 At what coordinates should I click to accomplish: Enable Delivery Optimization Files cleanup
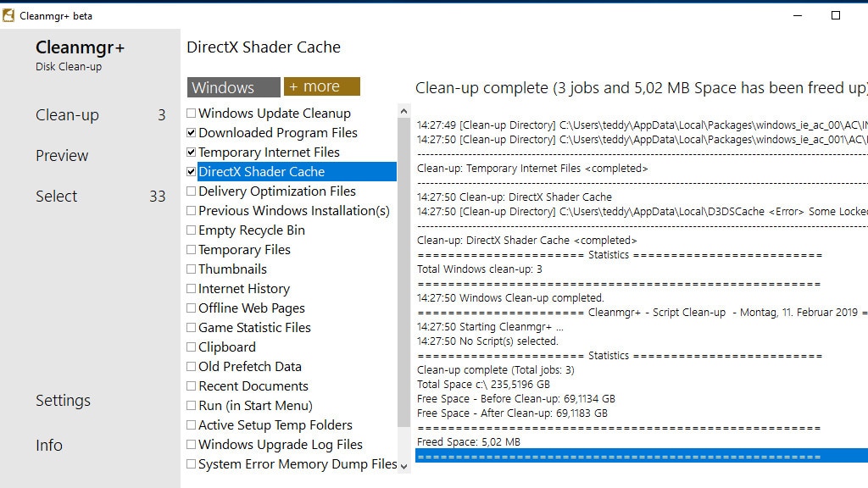tap(190, 191)
